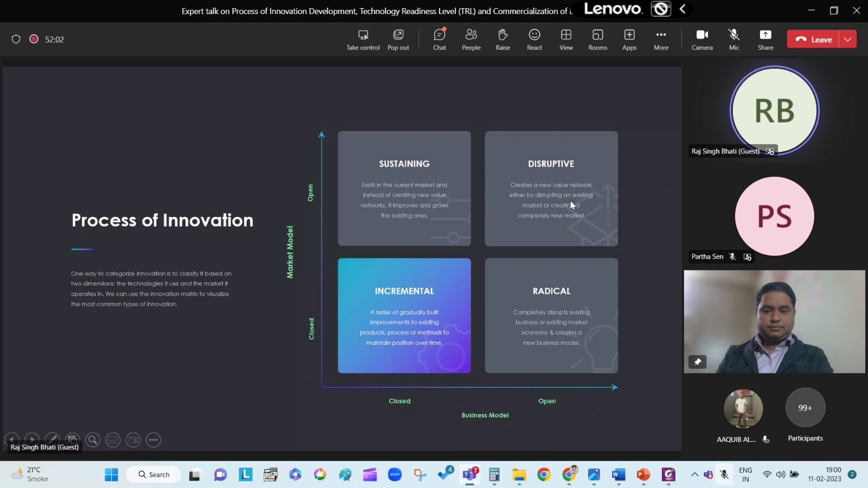Open the Chat panel

point(439,40)
